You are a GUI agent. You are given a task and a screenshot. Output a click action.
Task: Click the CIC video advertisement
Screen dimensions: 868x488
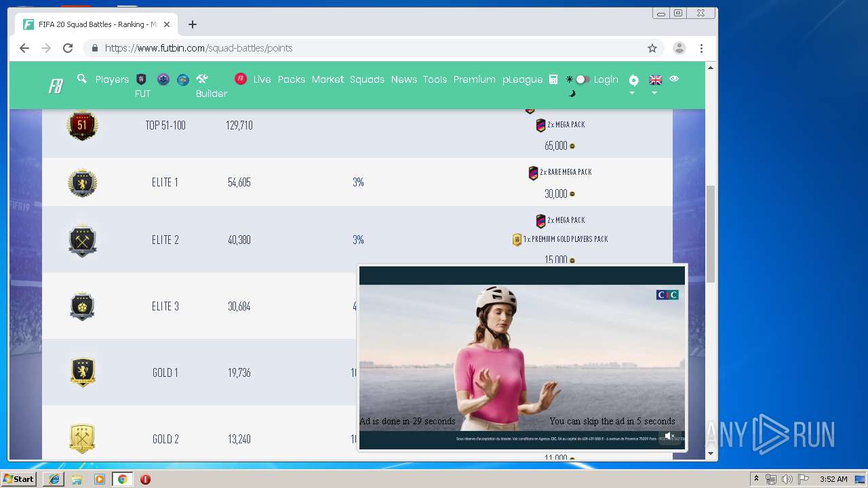tap(522, 358)
